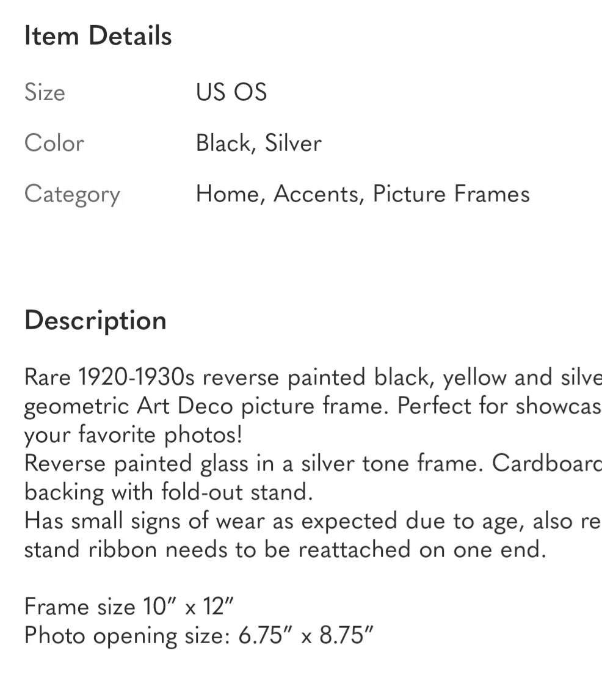Click the Photo opening size line
The width and height of the screenshot is (602, 700).
tap(198, 635)
